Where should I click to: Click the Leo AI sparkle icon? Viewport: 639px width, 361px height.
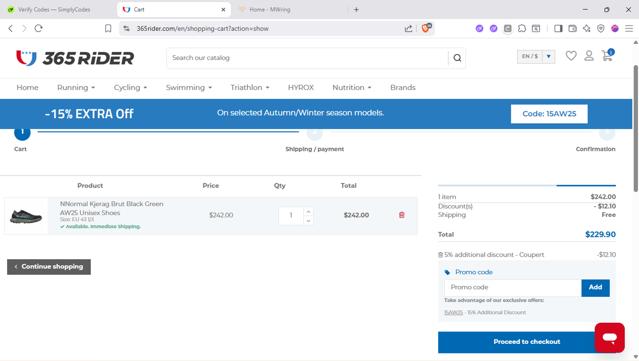pos(587,28)
